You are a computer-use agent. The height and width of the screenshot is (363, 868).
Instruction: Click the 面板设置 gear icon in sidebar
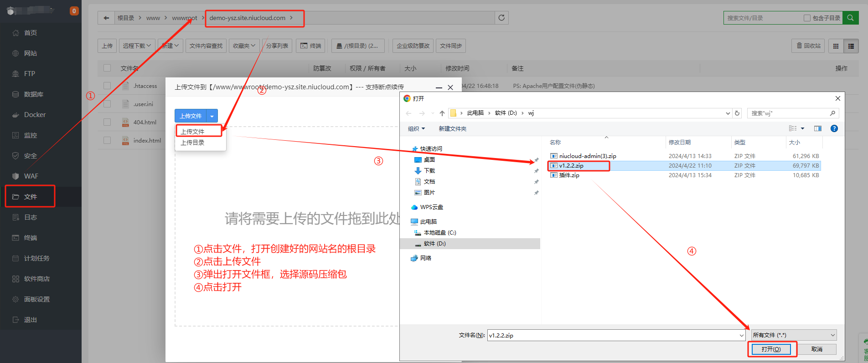pyautogui.click(x=15, y=299)
